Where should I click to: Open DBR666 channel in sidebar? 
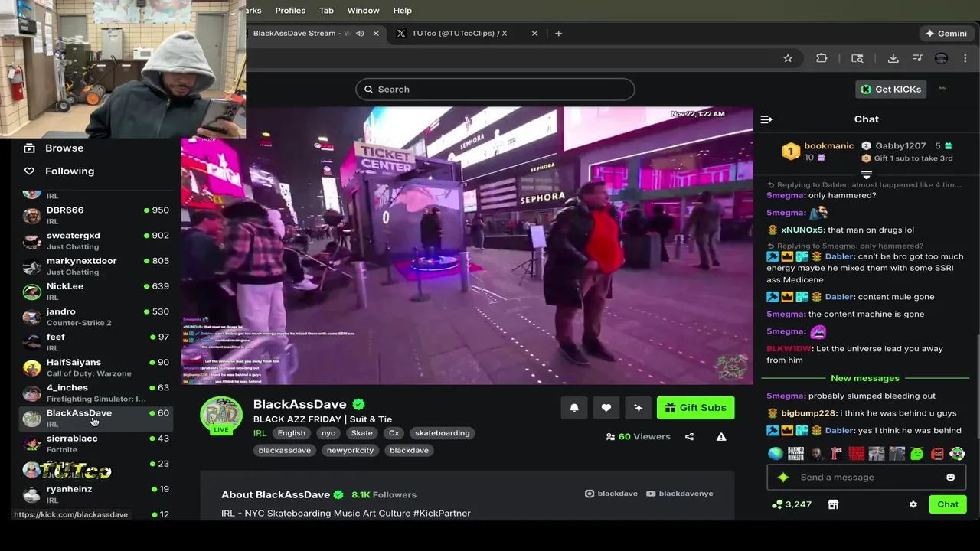pyautogui.click(x=96, y=215)
